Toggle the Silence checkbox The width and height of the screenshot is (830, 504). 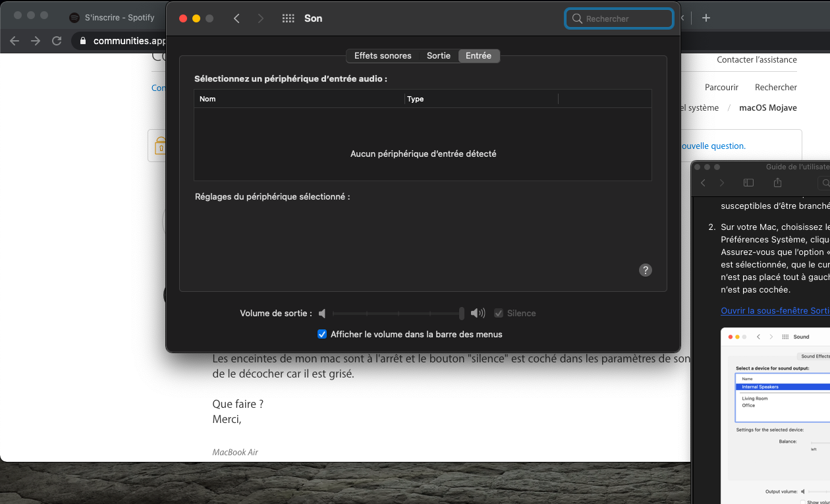point(499,314)
